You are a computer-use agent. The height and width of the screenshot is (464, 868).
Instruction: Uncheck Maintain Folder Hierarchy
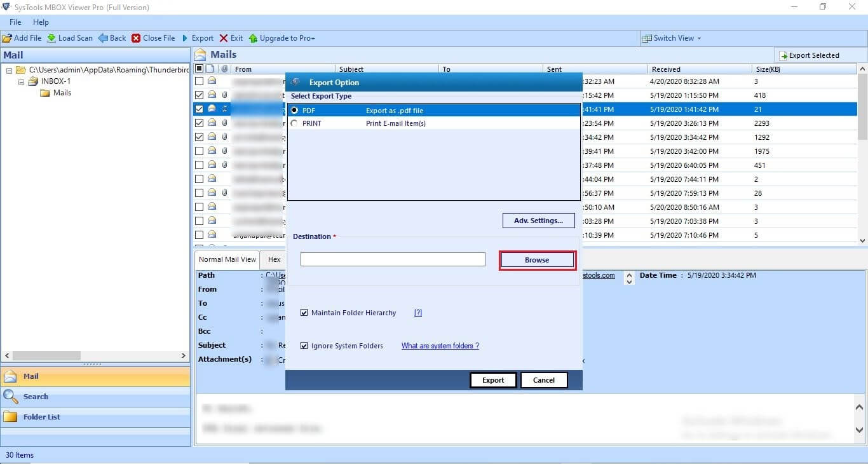coord(304,313)
